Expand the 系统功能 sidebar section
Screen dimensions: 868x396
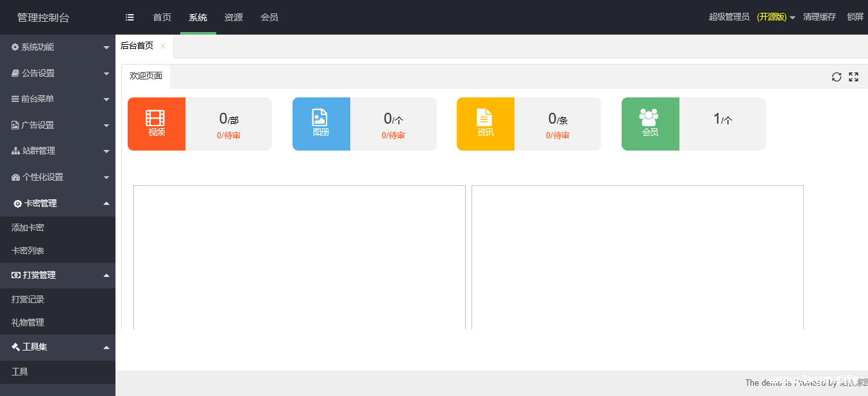point(57,47)
